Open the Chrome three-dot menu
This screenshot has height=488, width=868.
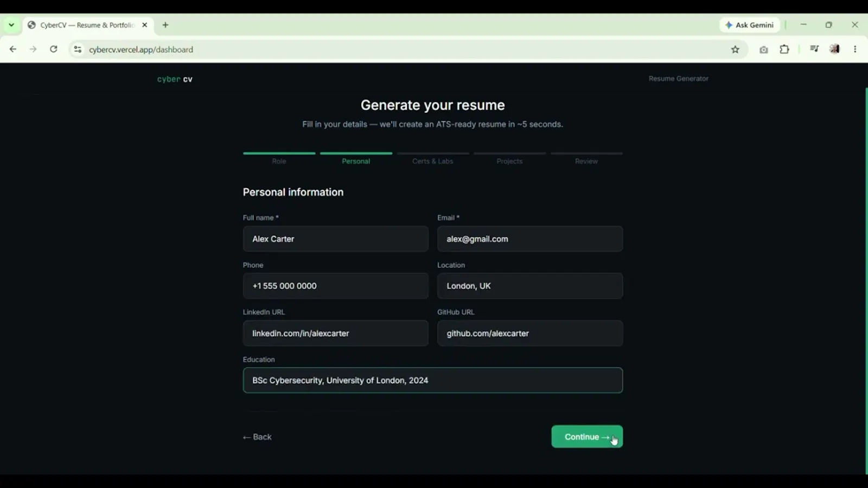(x=855, y=49)
